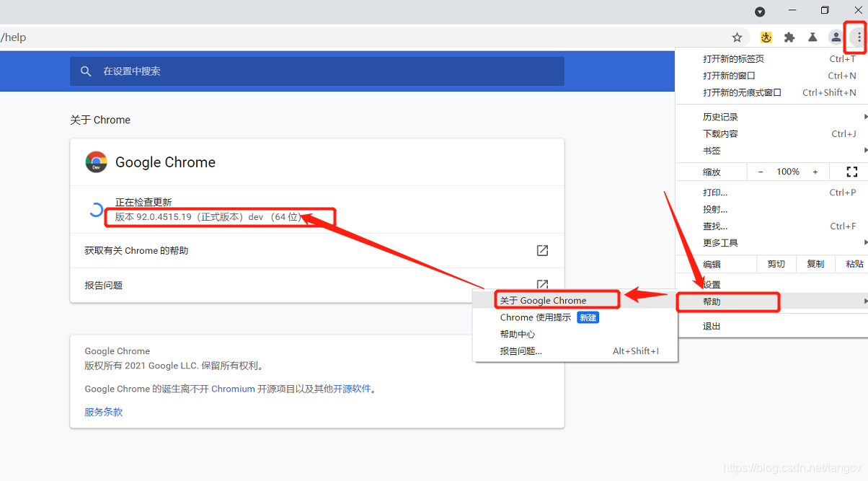Click the Google Chrome Dev logo

point(97,162)
